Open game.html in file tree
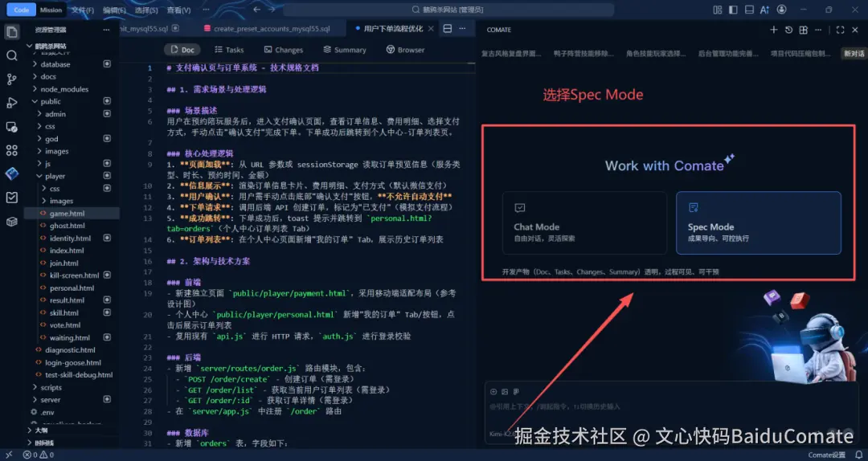Viewport: 868px width, 461px height. tap(67, 213)
